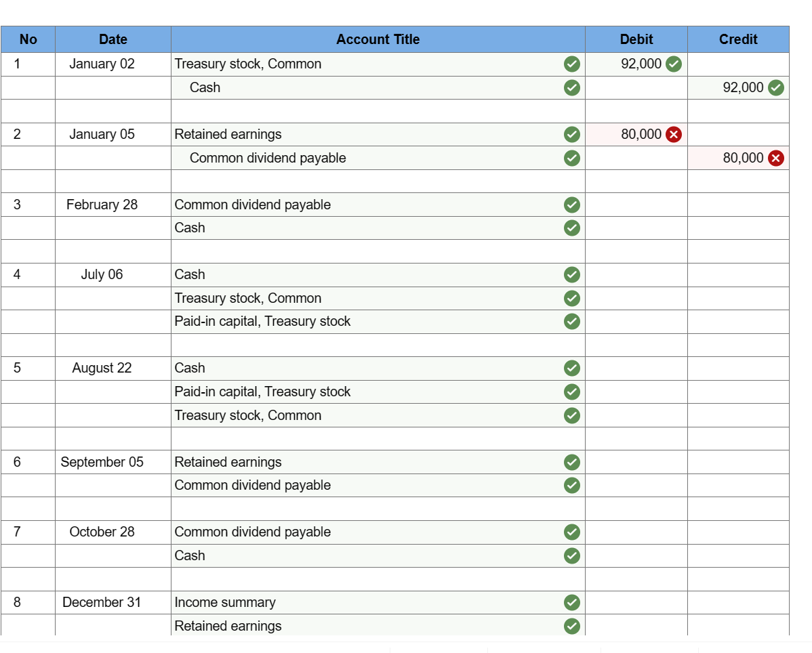This screenshot has width=812, height=653.
Task: Click credit cell for entry 4 Treasury stock
Action: tap(739, 299)
